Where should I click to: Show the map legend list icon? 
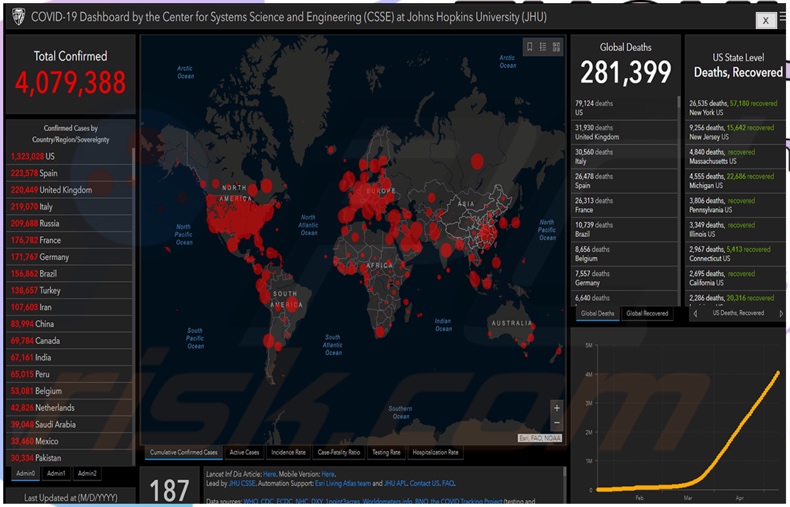point(543,47)
